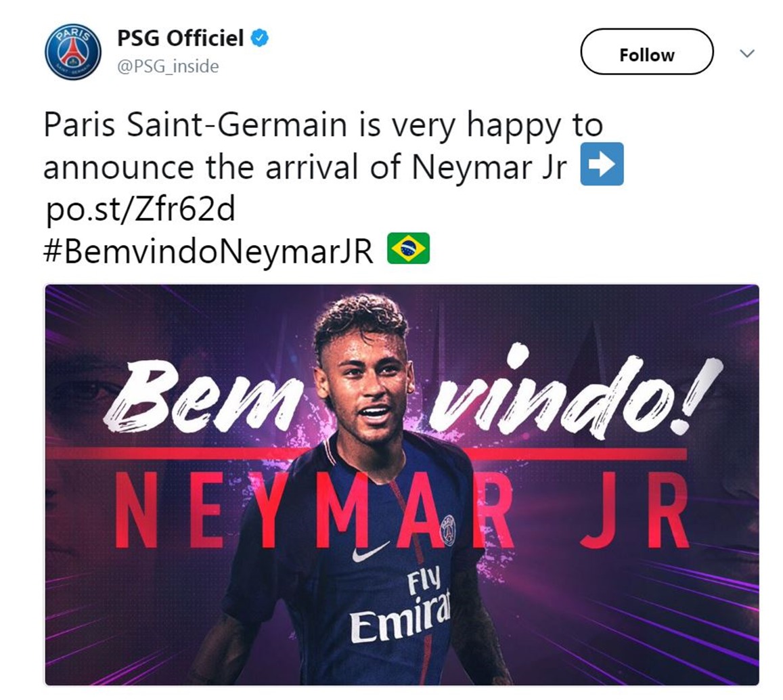Open the Bem vindo welcome image
The width and height of the screenshot is (783, 700).
(402, 485)
